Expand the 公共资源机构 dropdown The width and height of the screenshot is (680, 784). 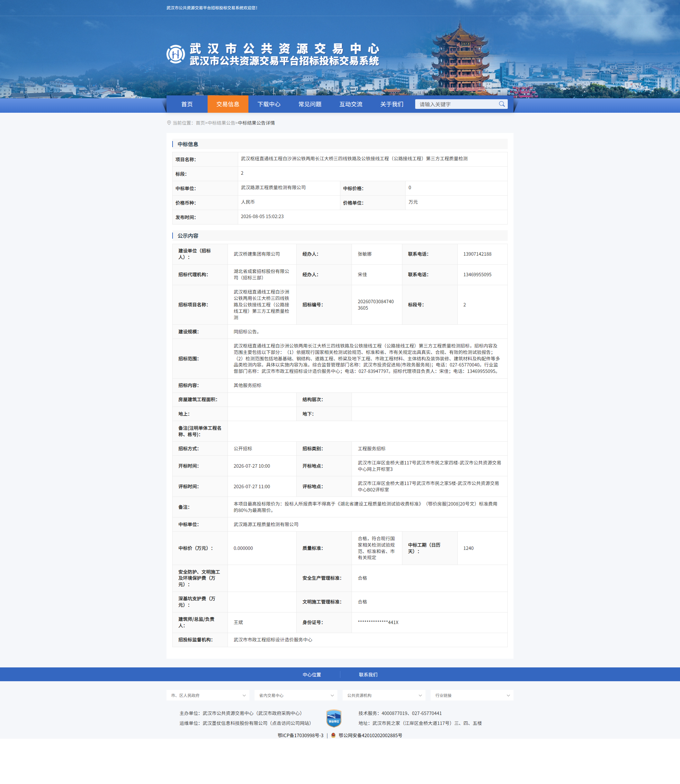point(384,695)
